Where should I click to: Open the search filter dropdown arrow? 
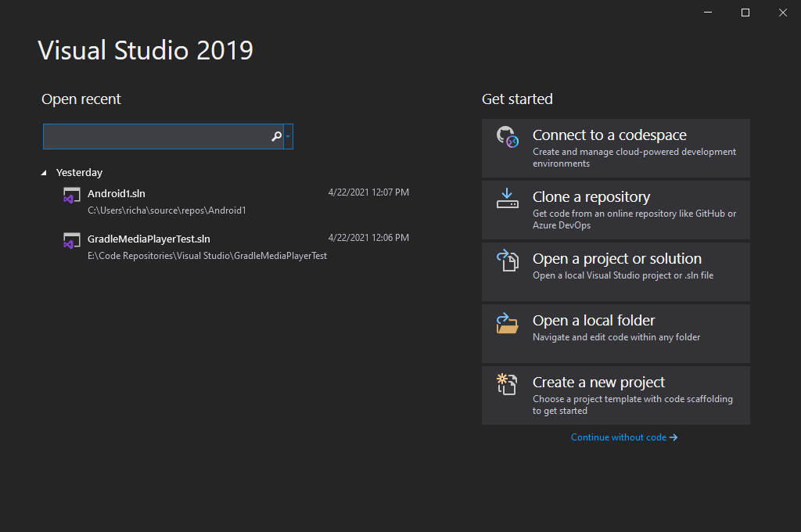pyautogui.click(x=288, y=136)
